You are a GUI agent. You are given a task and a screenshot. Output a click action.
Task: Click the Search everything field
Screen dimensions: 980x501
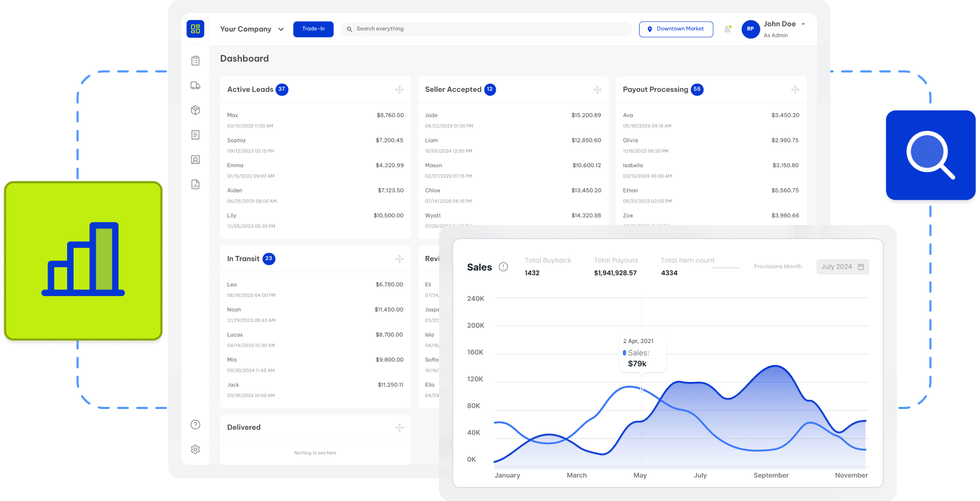pos(486,29)
